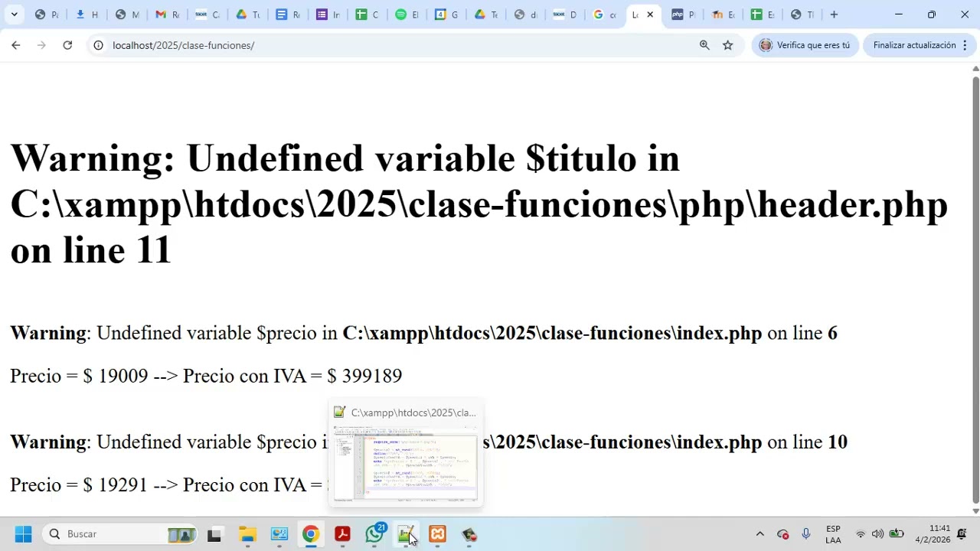Switch to the Gmail tab

click(x=166, y=15)
